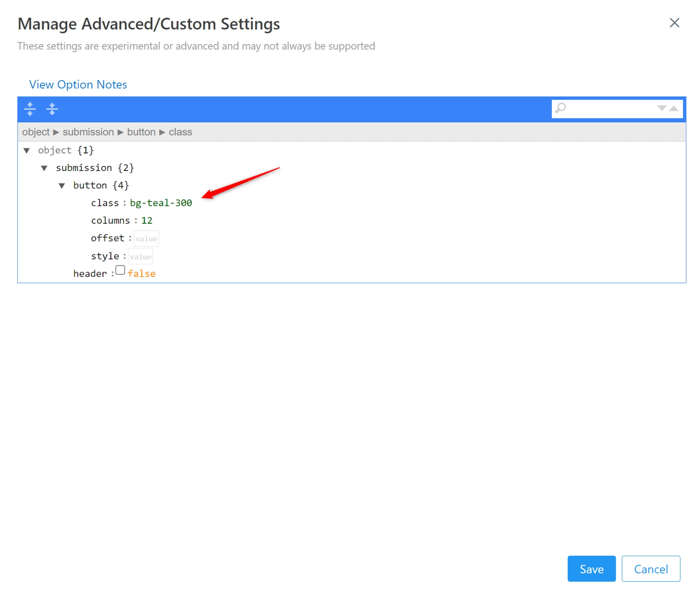The image size is (700, 596).
Task: Select 'submission' in the breadcrumb path
Action: [x=88, y=132]
